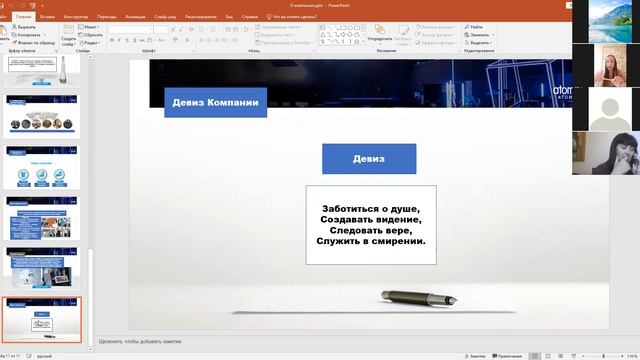Expand the shapes gallery more arrow
Image resolution: width=640 pixels, height=360 pixels.
(363, 42)
